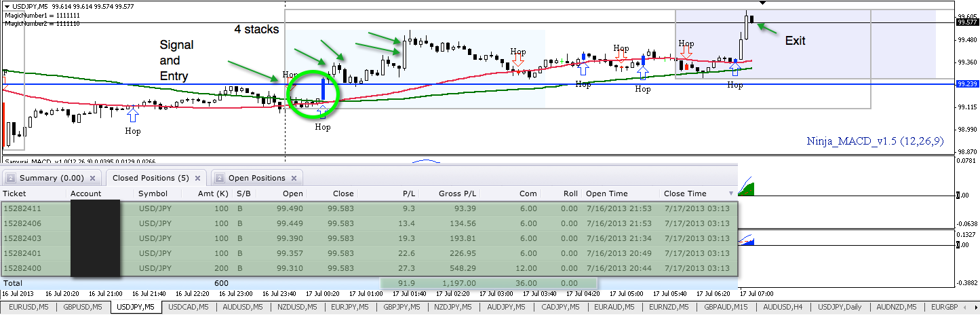Switch to NZDUSD,M5 chart tab
This screenshot has height=315, width=980.
coord(298,308)
